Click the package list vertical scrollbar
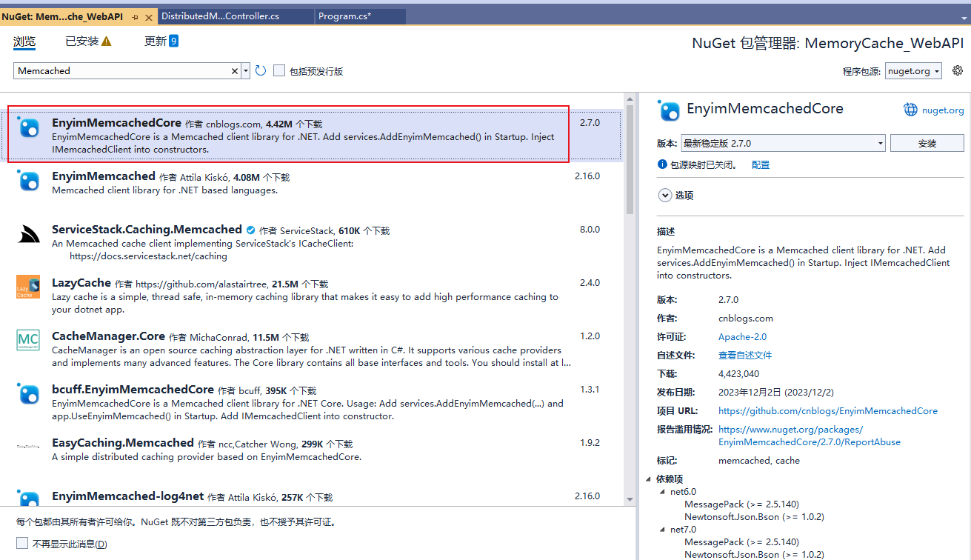The height and width of the screenshot is (560, 971). pyautogui.click(x=630, y=159)
